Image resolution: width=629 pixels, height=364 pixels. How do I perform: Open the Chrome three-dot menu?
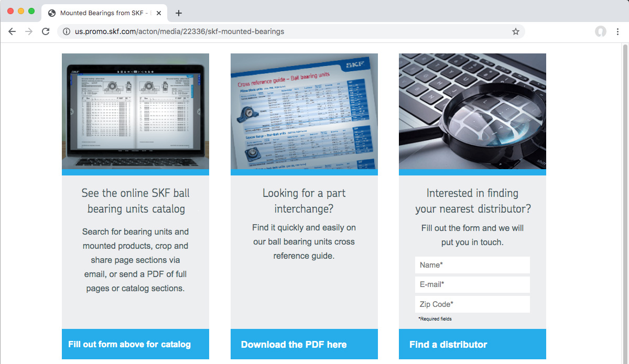[x=617, y=31]
